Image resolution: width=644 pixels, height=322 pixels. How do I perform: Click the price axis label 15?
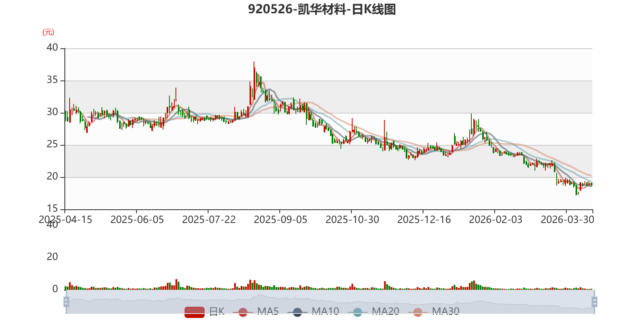(x=52, y=209)
